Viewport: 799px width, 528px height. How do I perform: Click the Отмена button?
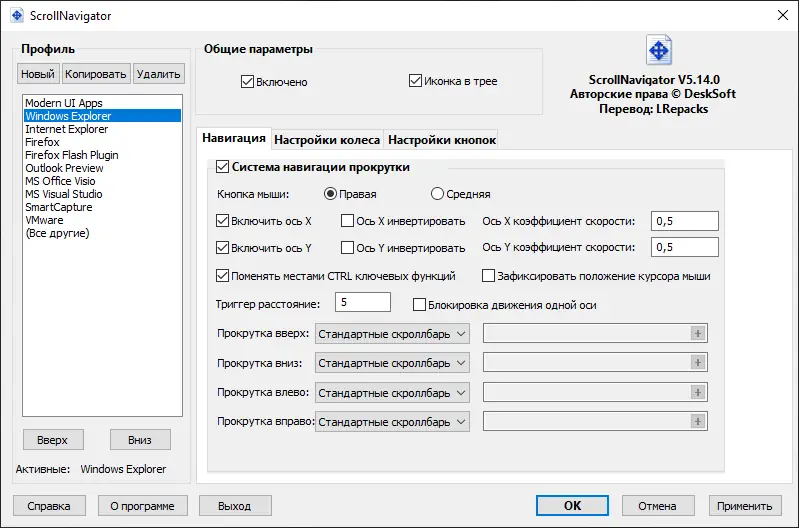pyautogui.click(x=658, y=506)
